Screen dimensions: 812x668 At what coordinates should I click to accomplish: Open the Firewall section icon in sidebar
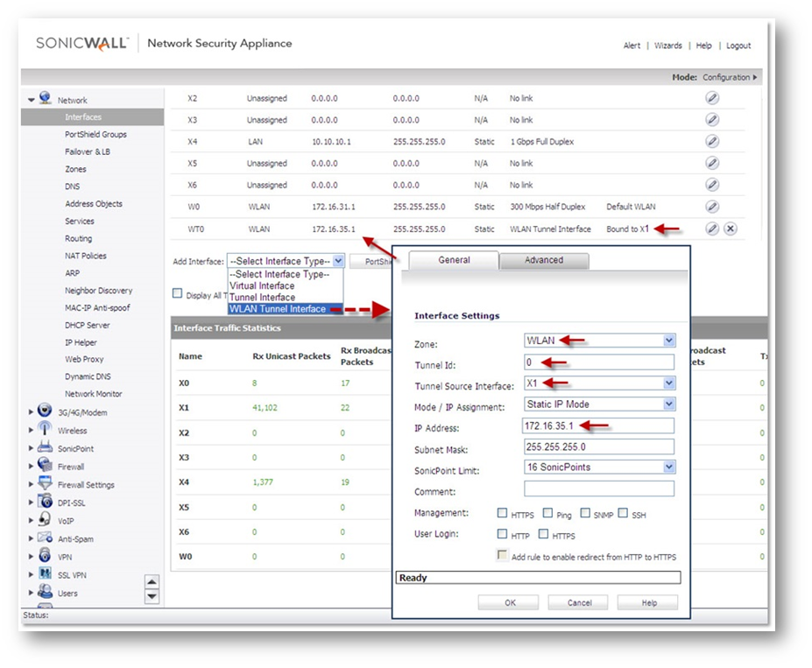(x=46, y=466)
